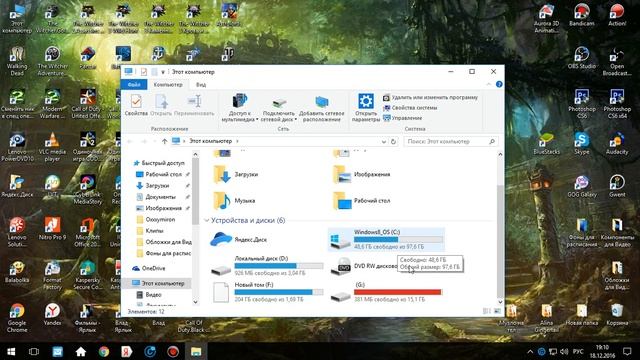Show hidden tray icons chevron
The height and width of the screenshot is (360, 640).
(x=530, y=351)
